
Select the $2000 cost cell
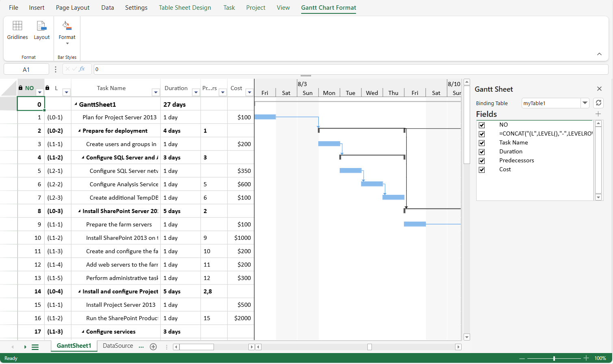coord(241,318)
